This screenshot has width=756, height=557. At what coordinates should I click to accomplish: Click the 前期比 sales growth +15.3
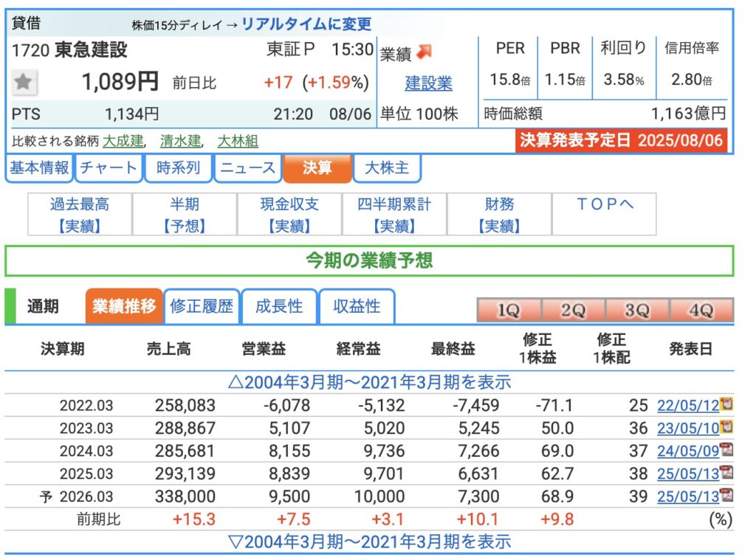click(194, 519)
